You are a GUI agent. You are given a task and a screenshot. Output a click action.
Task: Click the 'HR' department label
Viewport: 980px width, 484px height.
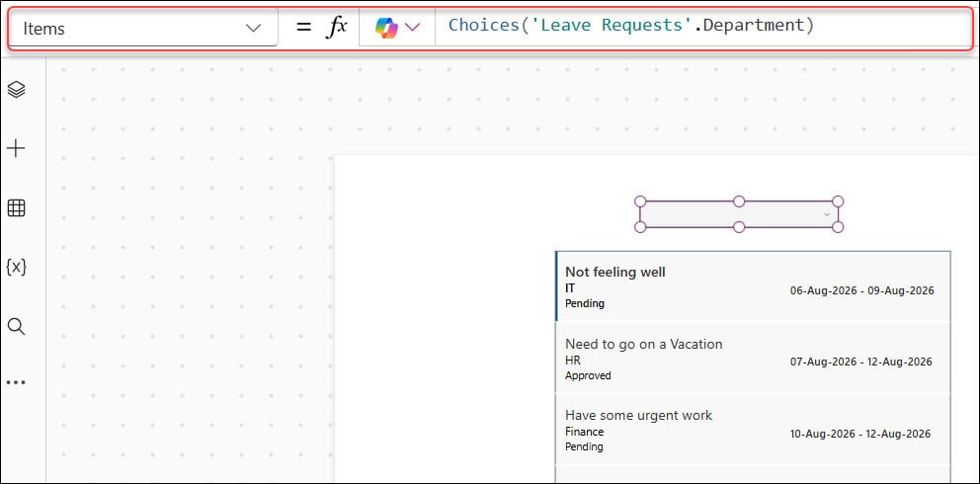coord(573,361)
